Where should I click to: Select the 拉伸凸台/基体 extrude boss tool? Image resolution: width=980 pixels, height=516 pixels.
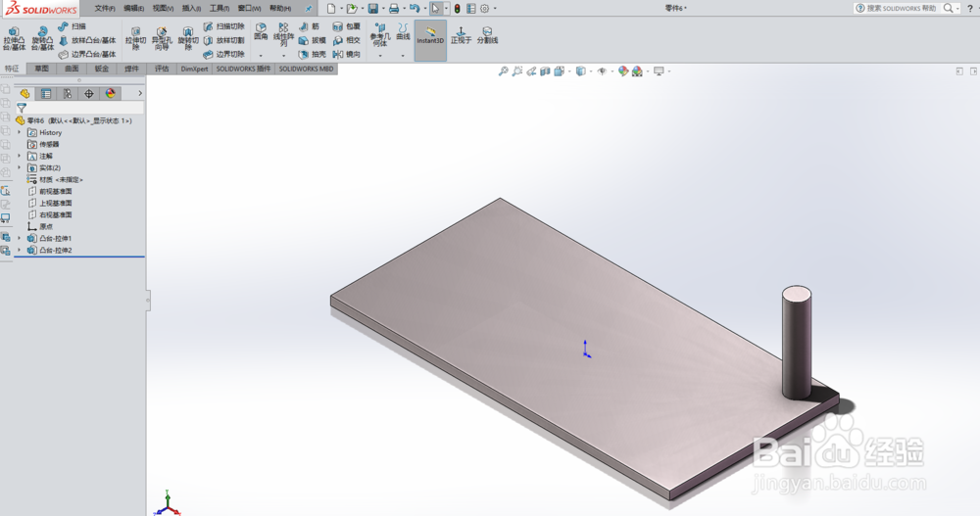click(x=14, y=38)
